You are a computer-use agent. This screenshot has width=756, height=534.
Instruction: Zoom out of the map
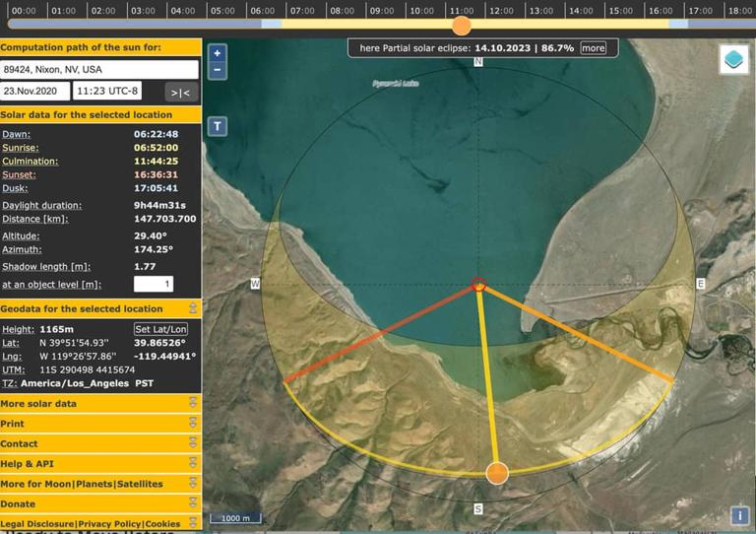(x=218, y=70)
